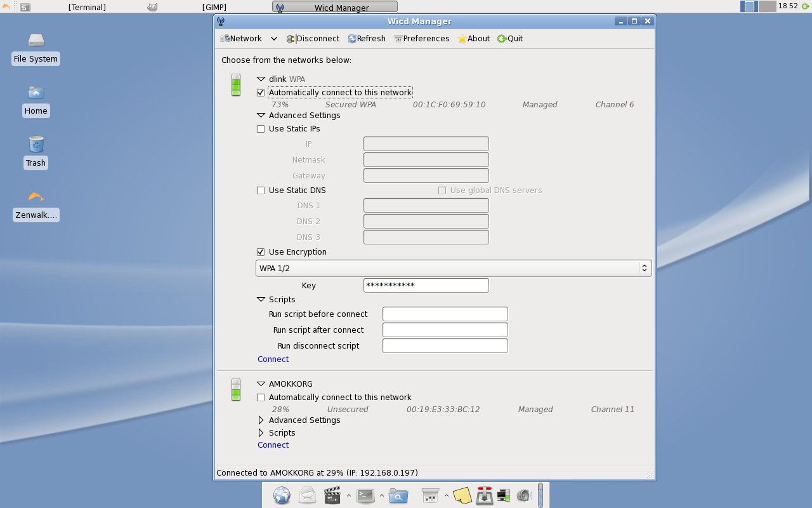Launch the video clapperboard icon in dock
Viewport: 812px width, 508px height.
(x=332, y=495)
